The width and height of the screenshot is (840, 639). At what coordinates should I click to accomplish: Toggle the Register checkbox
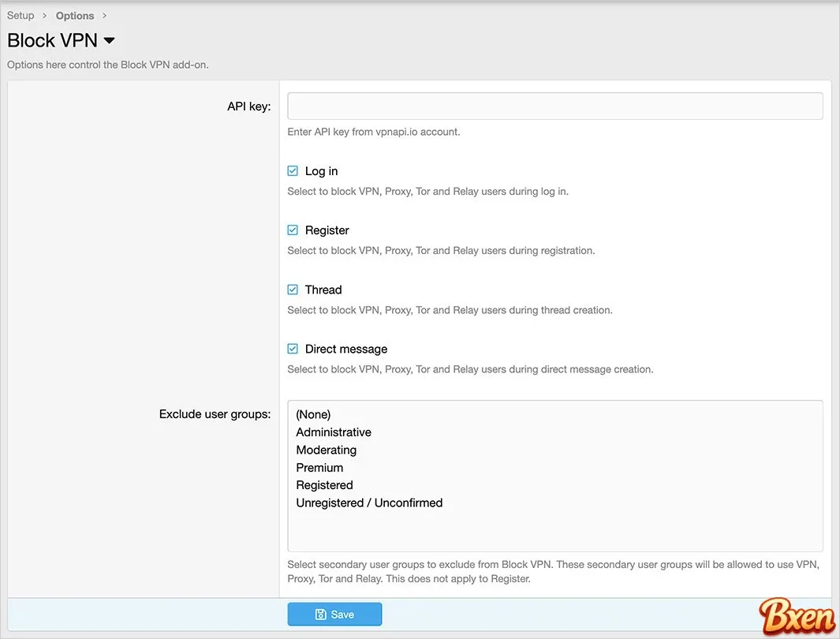point(293,230)
